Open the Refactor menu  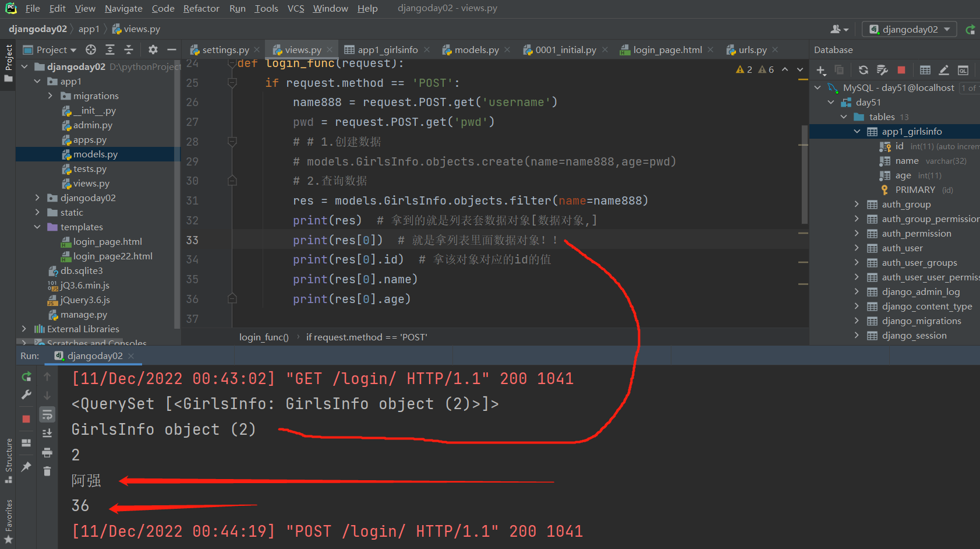tap(201, 8)
